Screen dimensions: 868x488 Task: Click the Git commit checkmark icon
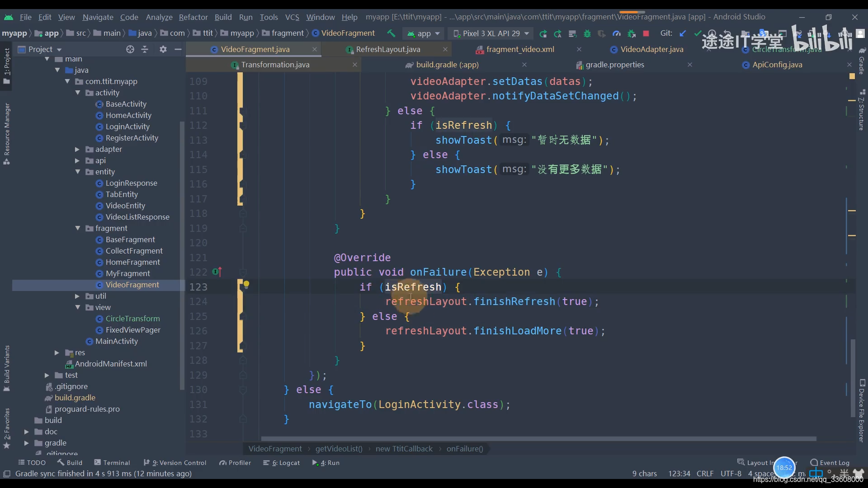(698, 33)
